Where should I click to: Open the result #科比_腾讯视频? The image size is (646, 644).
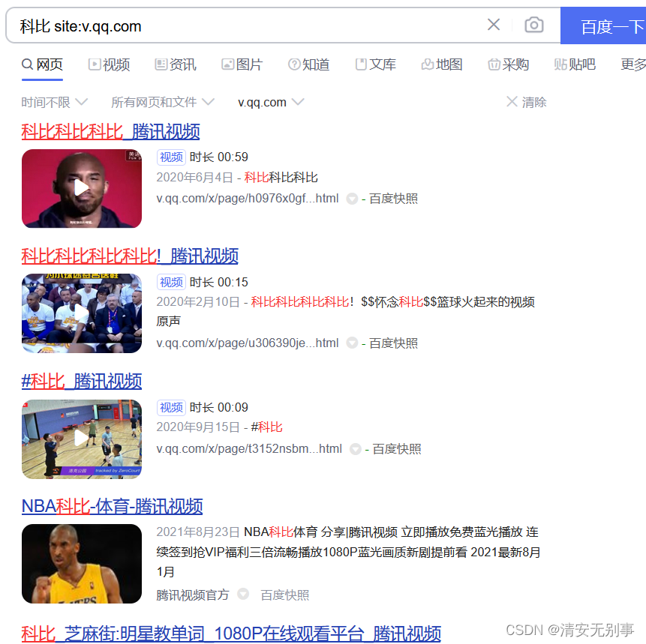tap(82, 382)
